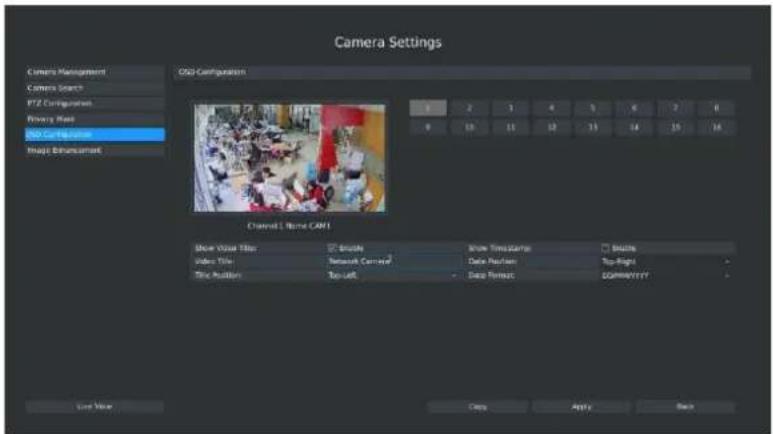Open the Date Position dropdown
Image resolution: width=773 pixels, height=434 pixels.
click(667, 261)
